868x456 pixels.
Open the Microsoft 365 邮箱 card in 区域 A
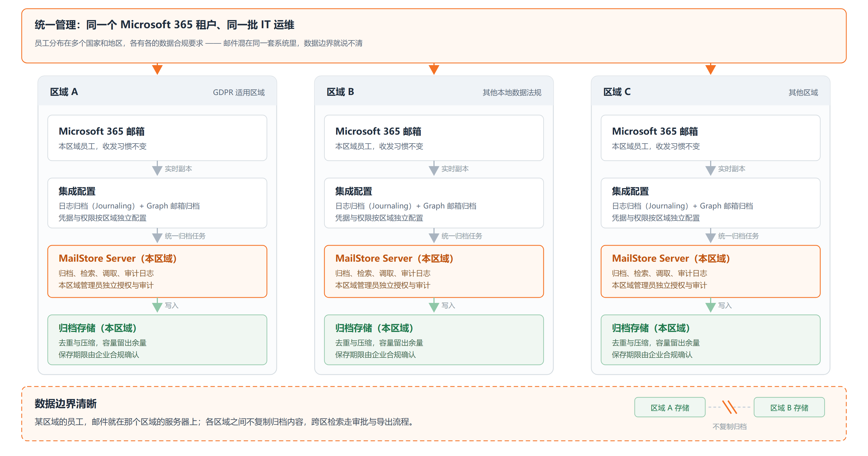tap(157, 138)
